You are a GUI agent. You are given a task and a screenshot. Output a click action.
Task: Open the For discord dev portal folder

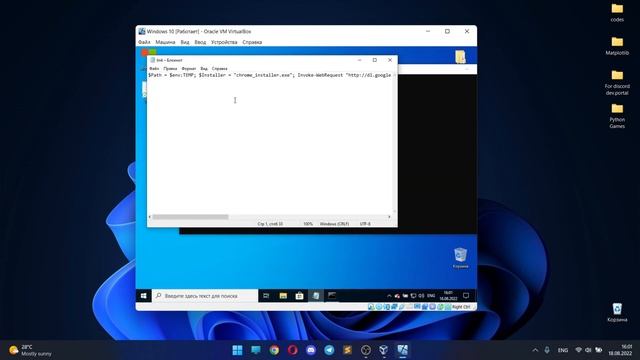pyautogui.click(x=617, y=82)
